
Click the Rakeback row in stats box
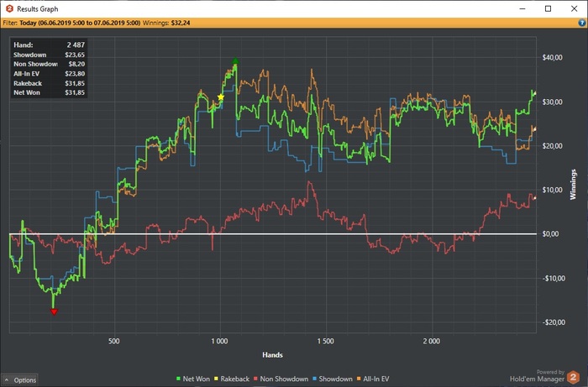[x=49, y=83]
